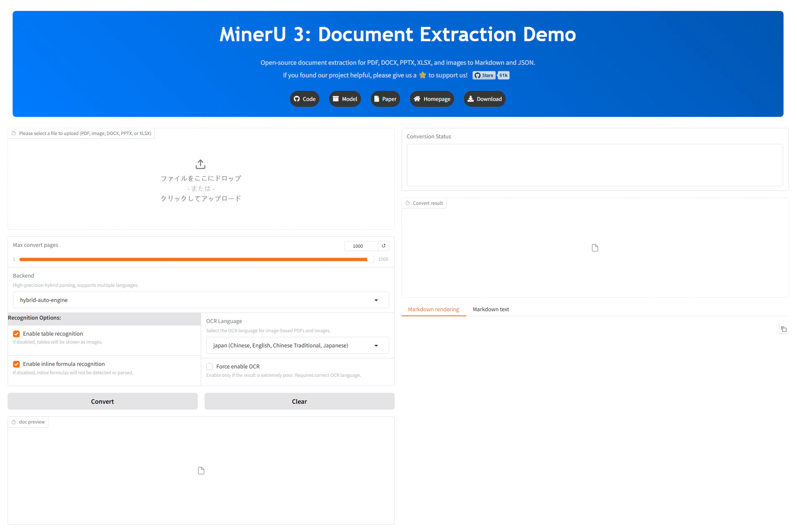Toggle inline formula recognition checkbox

[16, 364]
